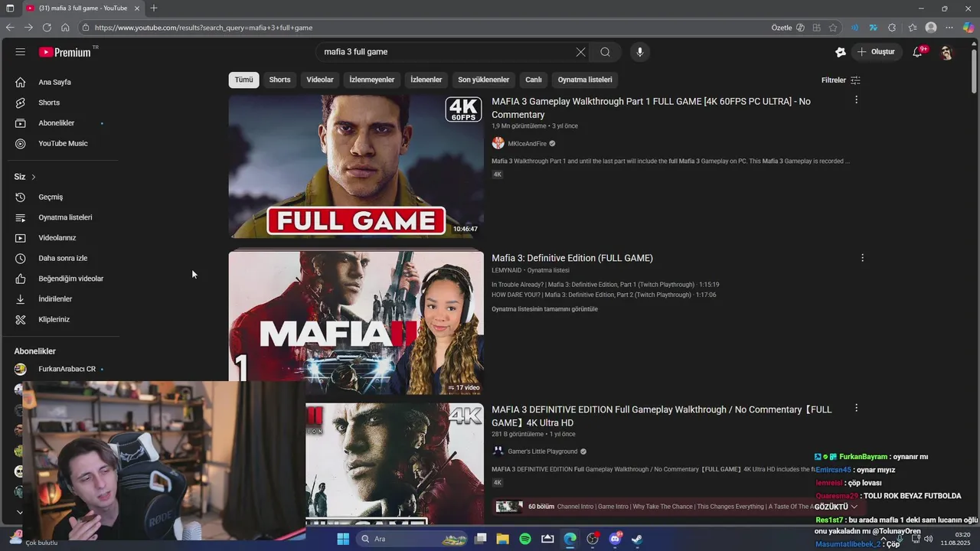This screenshot has width=980, height=551.
Task: Open Steam from the taskbar
Action: [x=637, y=539]
